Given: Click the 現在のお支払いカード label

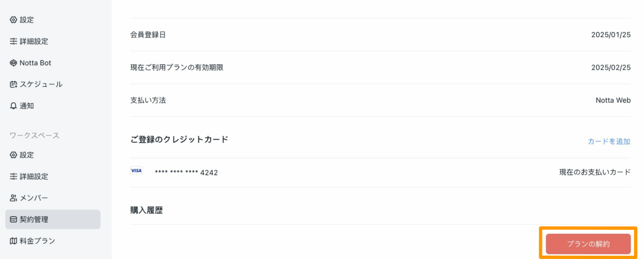Looking at the screenshot, I should coord(595,172).
